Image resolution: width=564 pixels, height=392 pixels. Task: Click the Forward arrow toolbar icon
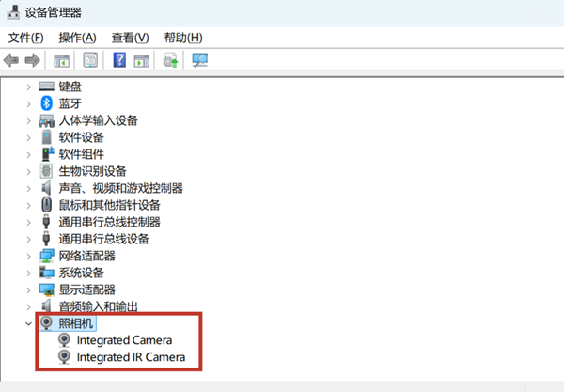click(x=32, y=60)
